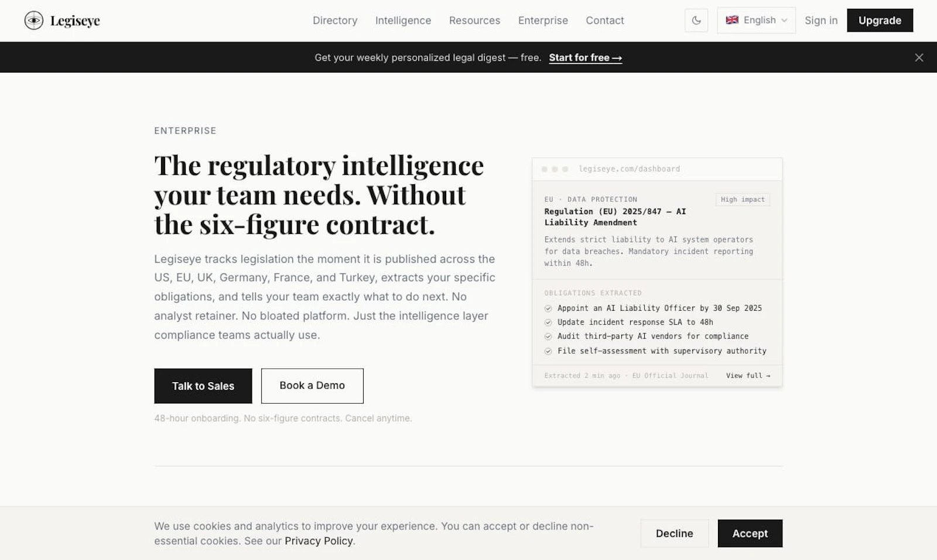937x560 pixels.
Task: Click 'Extracted 2 min ago · EU Official Journal' text
Action: [x=626, y=376]
